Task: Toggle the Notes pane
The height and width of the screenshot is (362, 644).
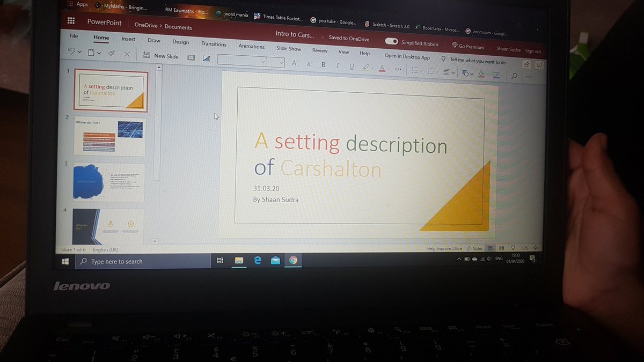Action: pyautogui.click(x=475, y=248)
